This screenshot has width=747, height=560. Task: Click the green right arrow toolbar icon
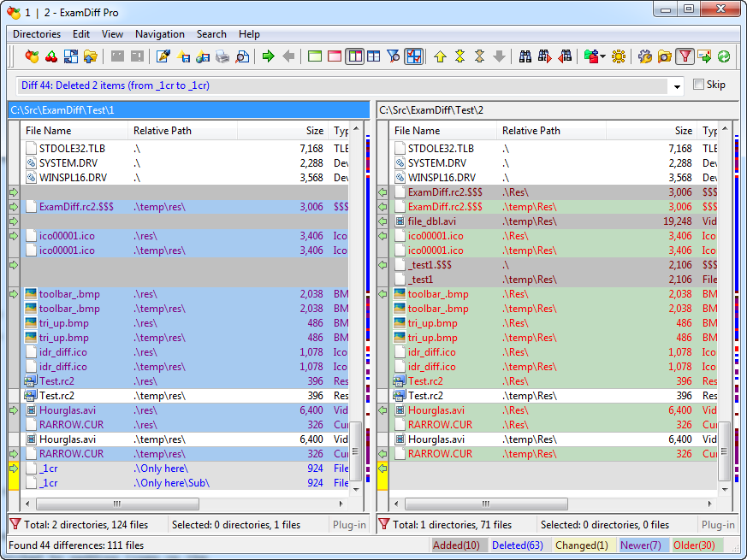click(x=269, y=56)
